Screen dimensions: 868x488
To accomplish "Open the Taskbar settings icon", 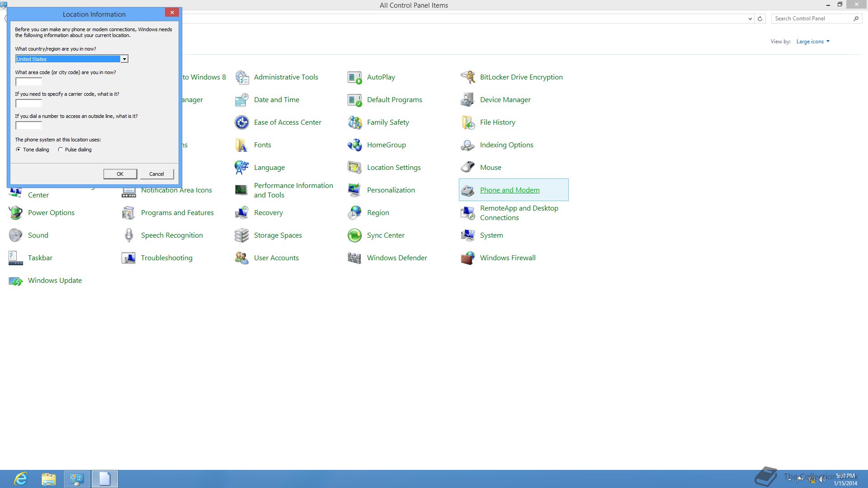I will tap(16, 258).
